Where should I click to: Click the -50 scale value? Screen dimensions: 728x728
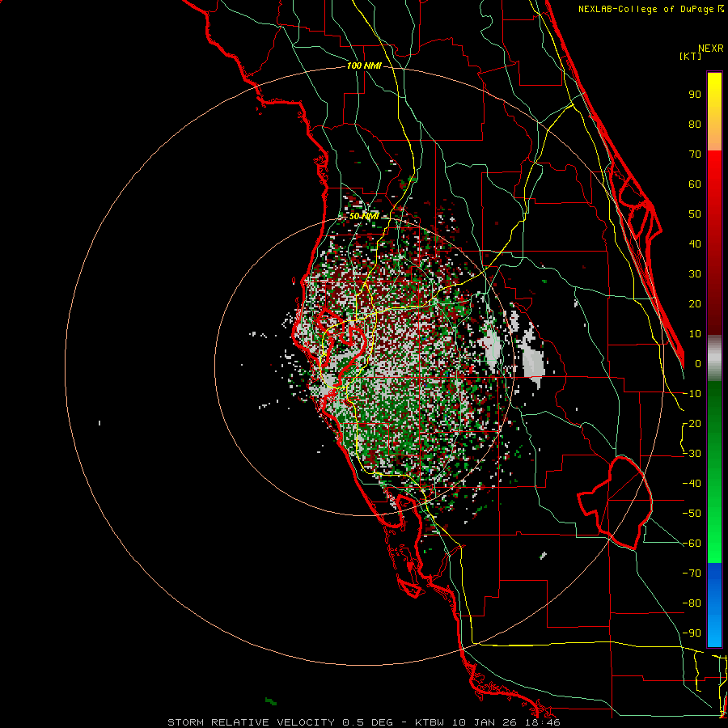(692, 514)
